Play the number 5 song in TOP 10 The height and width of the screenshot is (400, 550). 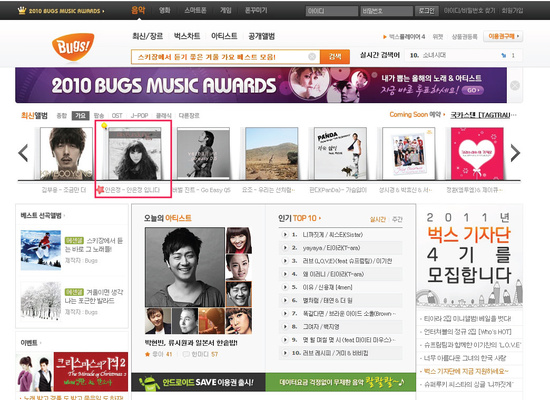285,287
